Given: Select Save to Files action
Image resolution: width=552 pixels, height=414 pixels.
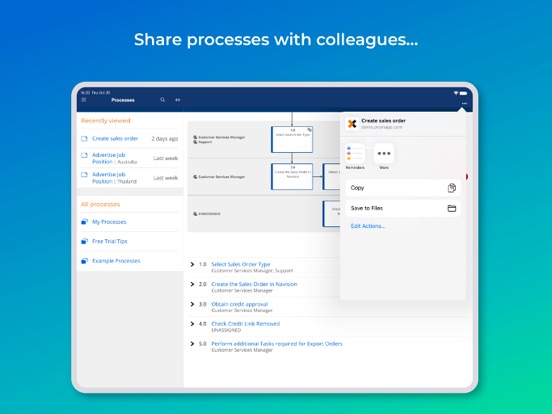Looking at the screenshot, I should pyautogui.click(x=403, y=208).
